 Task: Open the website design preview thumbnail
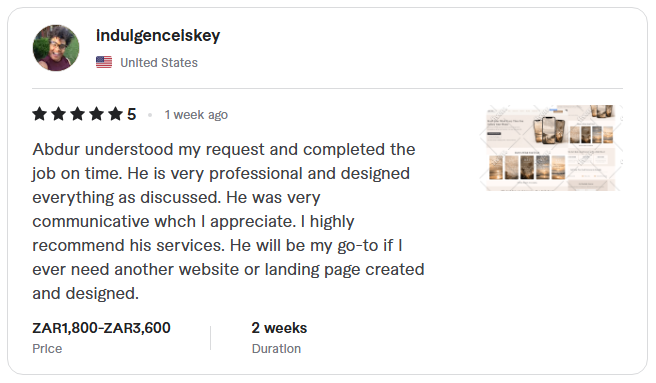551,148
